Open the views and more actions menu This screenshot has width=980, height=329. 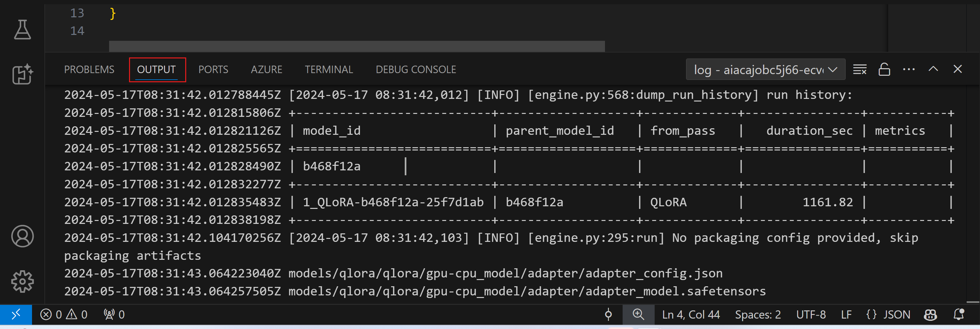point(909,69)
